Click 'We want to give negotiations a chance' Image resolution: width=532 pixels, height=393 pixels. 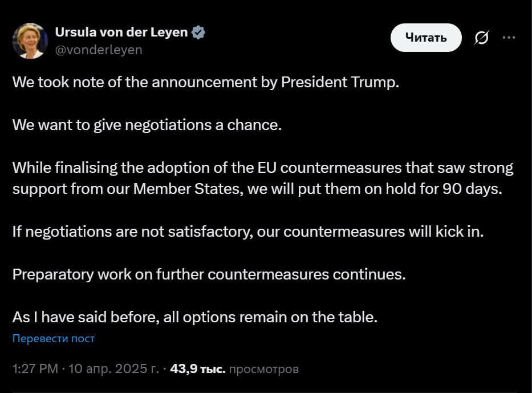click(x=147, y=124)
